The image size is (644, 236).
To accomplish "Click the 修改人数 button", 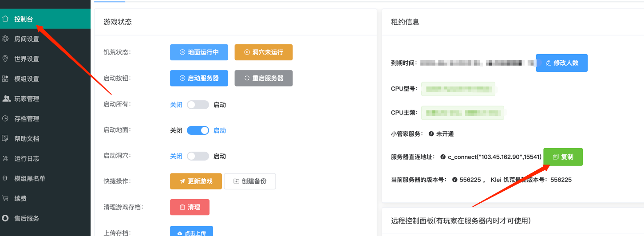I will click(561, 63).
